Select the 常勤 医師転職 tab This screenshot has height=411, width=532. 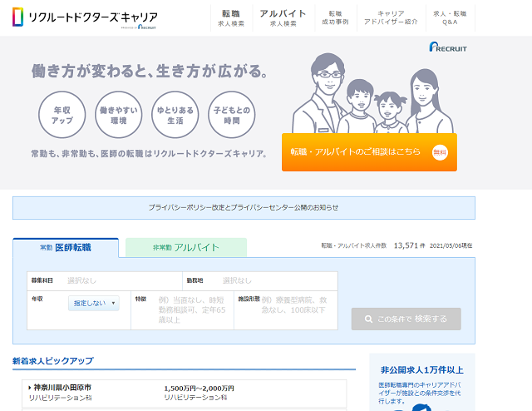pos(66,248)
